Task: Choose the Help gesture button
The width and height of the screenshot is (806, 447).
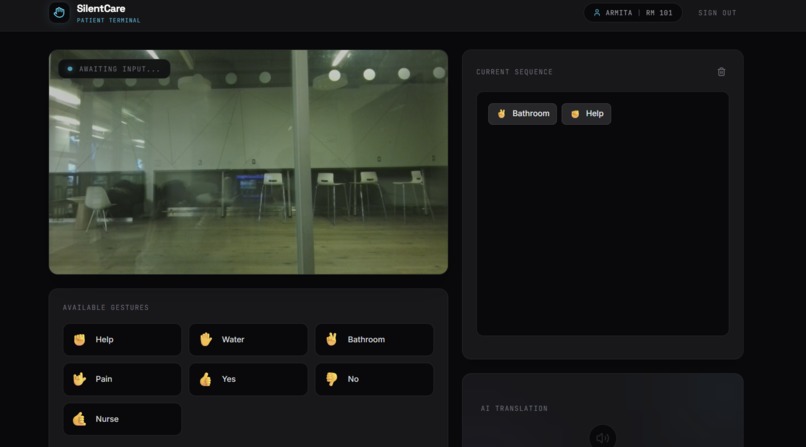Action: click(x=122, y=340)
